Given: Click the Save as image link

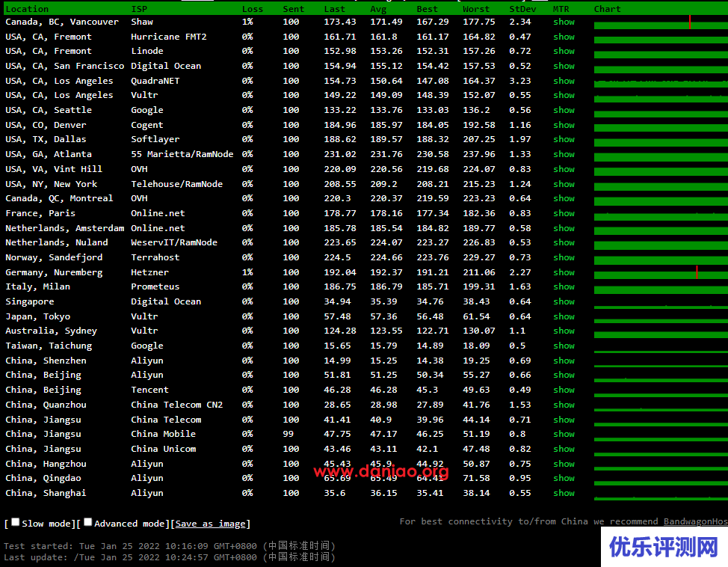Looking at the screenshot, I should tap(210, 524).
